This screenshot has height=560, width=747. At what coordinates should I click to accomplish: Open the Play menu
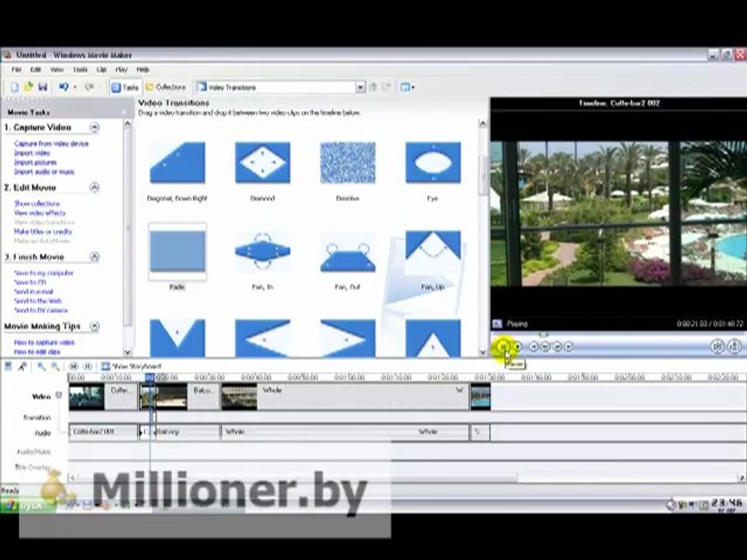coord(121,69)
